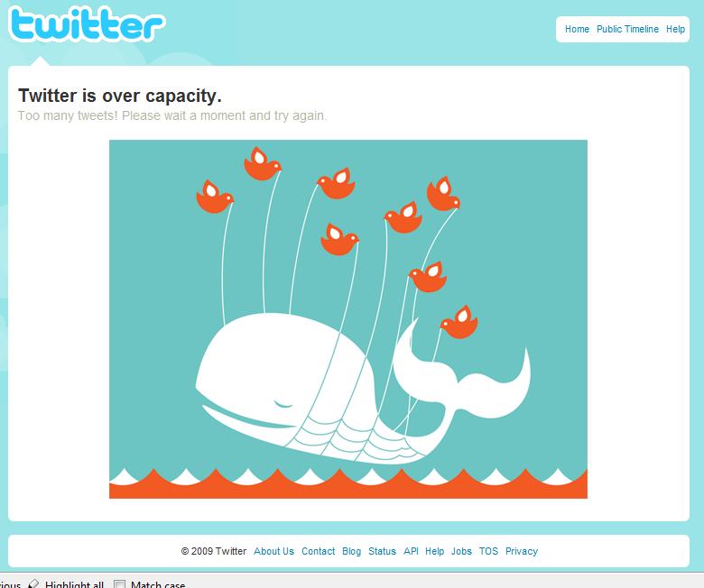Open the Home link in top navigation
Viewport: 704px width, 588px height.
pyautogui.click(x=577, y=29)
